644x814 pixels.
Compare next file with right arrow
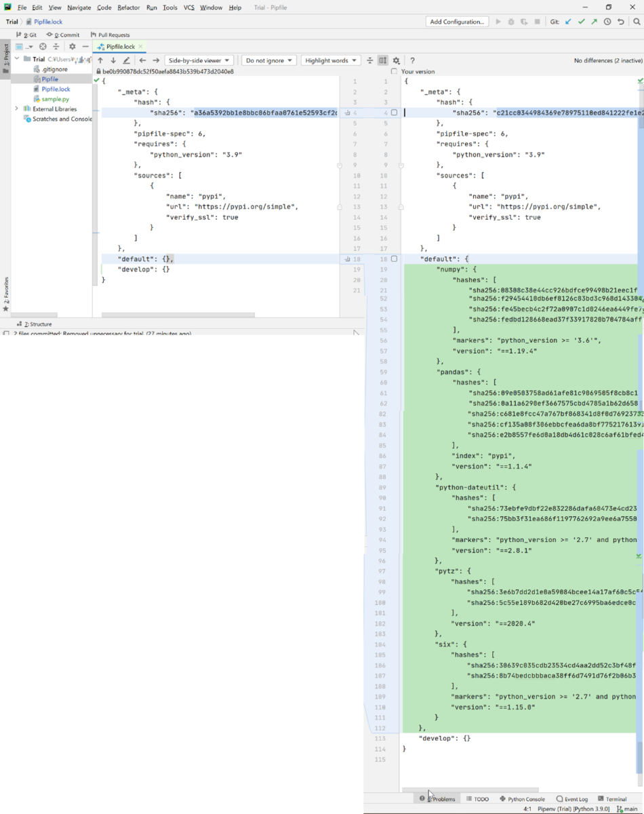pos(156,60)
